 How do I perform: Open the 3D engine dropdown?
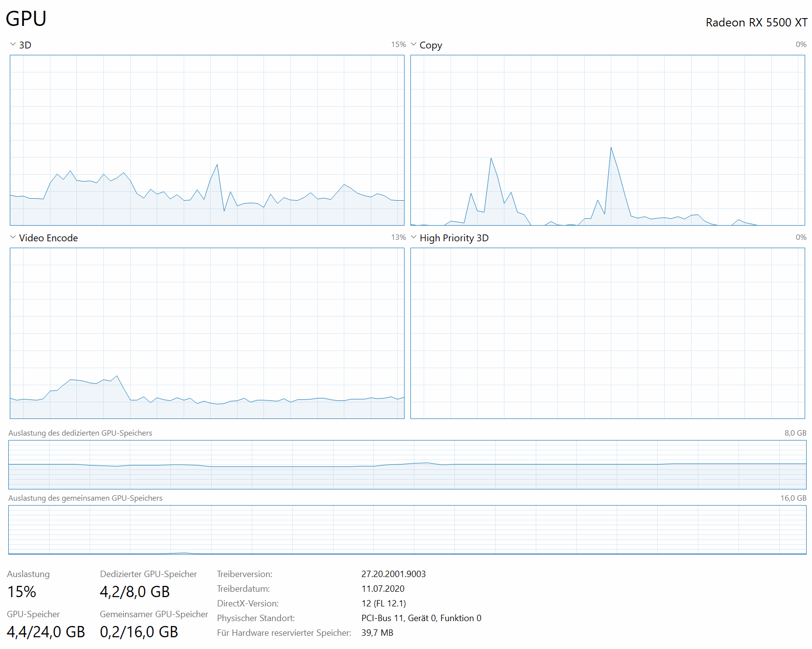pos(20,45)
